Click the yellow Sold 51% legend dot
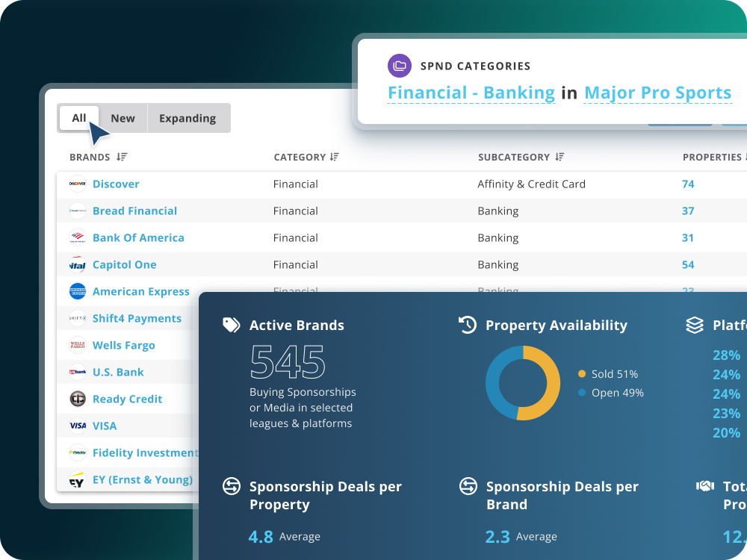Screen dimensions: 747x560 coord(582,374)
